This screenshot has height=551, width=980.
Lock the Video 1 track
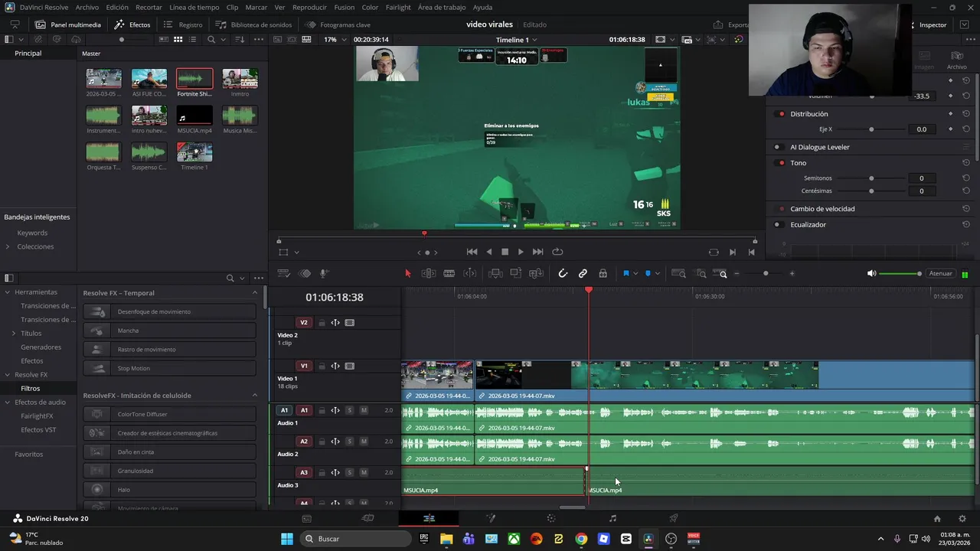click(322, 366)
